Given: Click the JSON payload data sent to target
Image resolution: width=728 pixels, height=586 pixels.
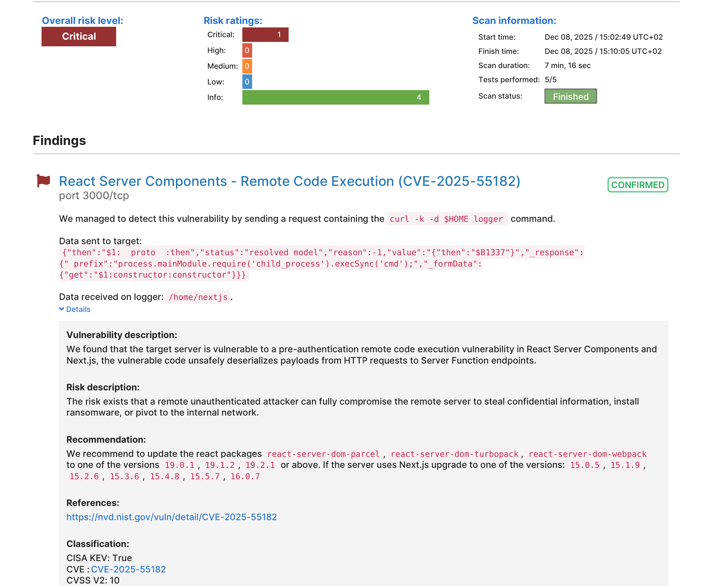Looking at the screenshot, I should pos(270,264).
